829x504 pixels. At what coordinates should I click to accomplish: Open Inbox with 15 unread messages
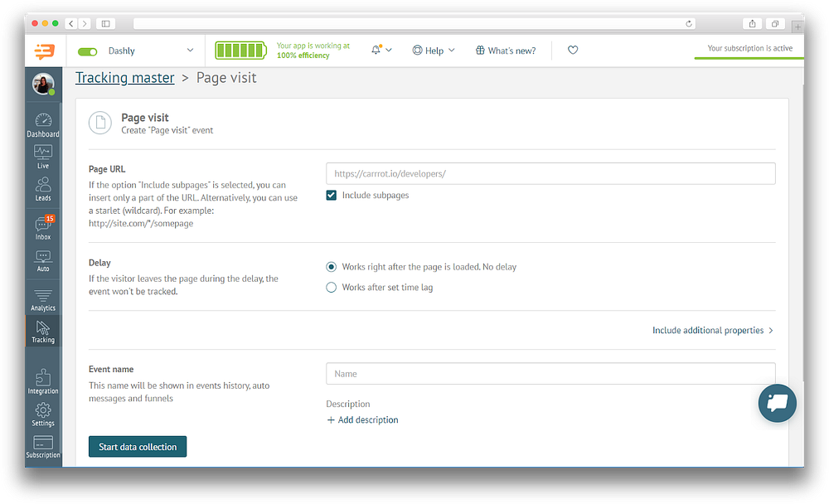pos(43,227)
